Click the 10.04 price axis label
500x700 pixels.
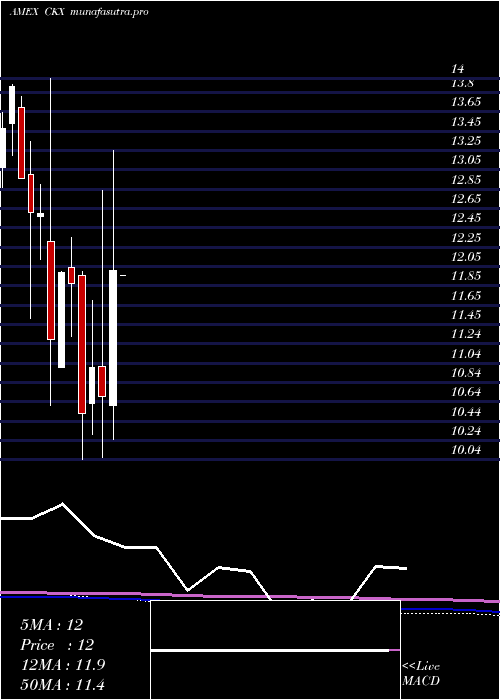tap(466, 450)
